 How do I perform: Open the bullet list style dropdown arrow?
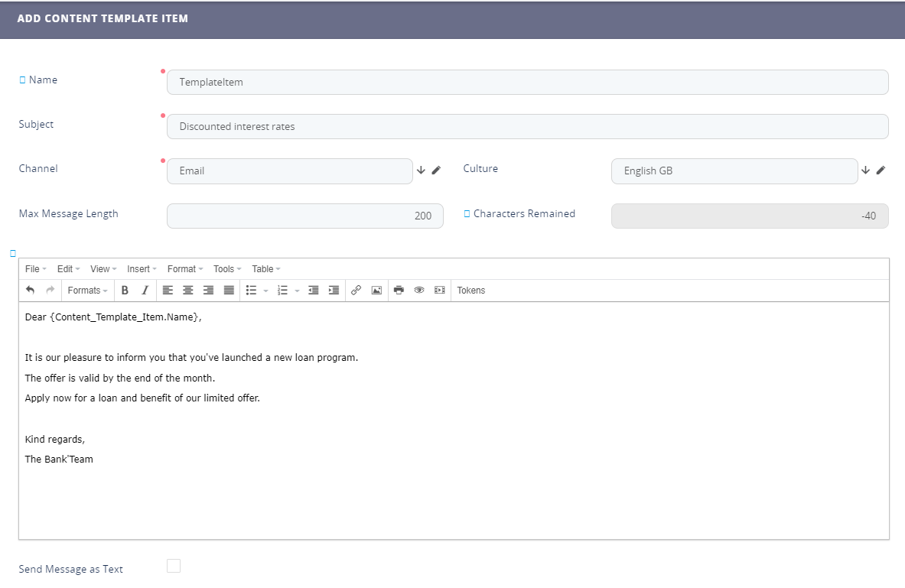(x=265, y=291)
